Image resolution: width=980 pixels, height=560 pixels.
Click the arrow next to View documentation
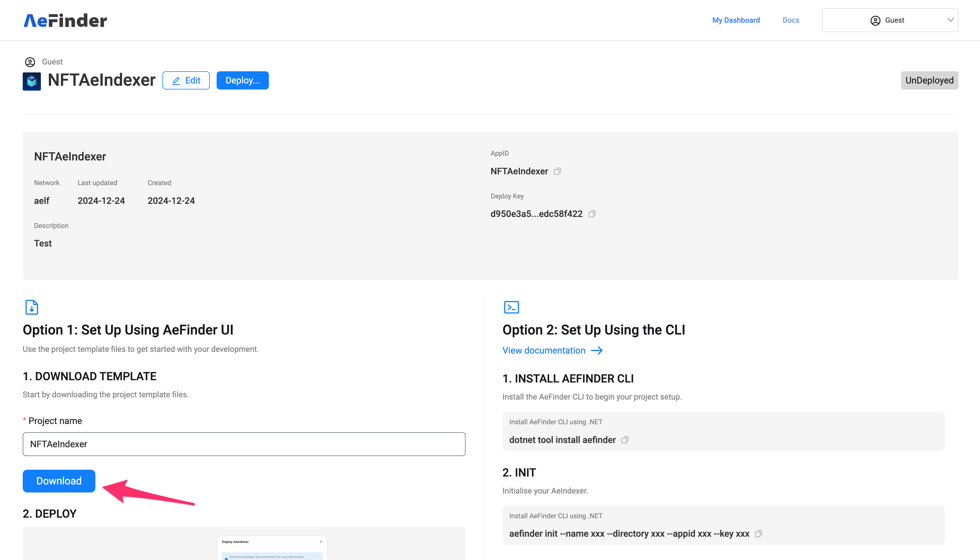coord(597,350)
